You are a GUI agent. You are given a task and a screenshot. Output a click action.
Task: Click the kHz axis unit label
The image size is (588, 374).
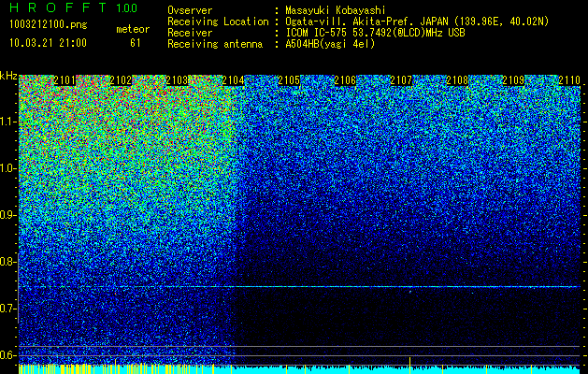click(8, 76)
